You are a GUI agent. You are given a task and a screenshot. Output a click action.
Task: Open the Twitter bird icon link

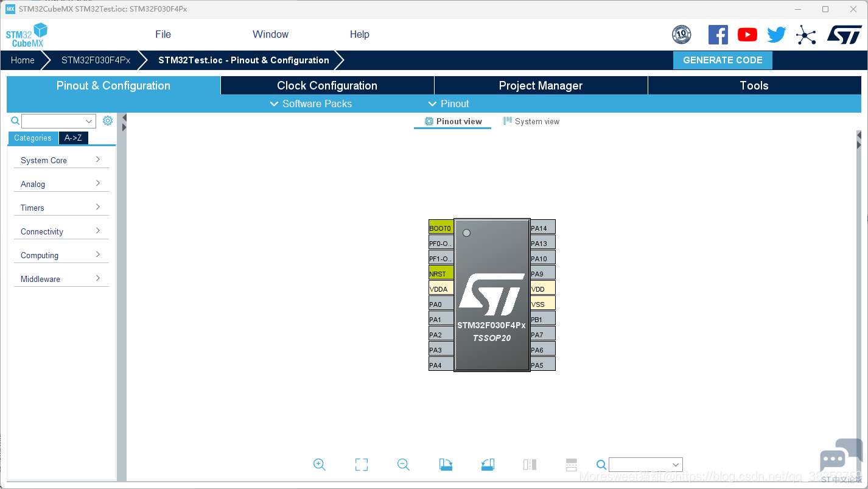[777, 35]
